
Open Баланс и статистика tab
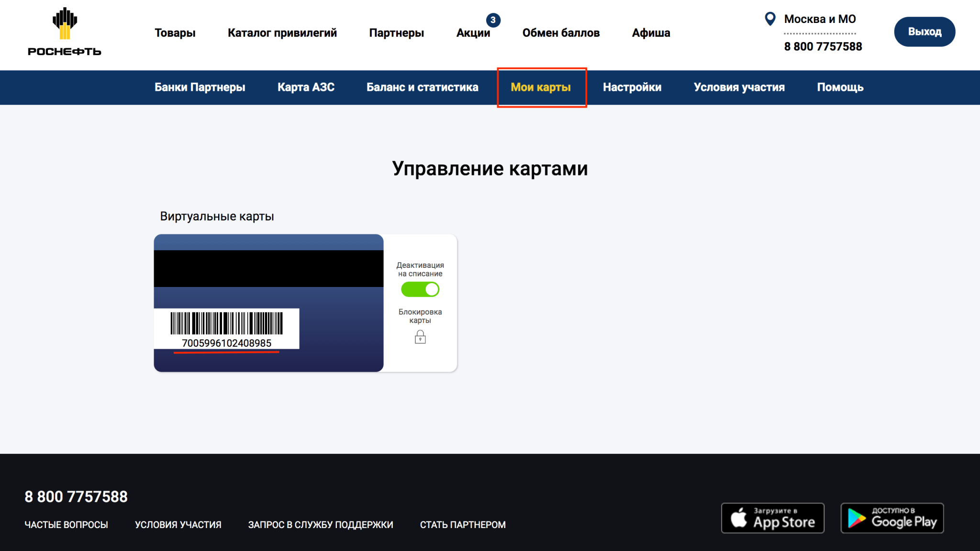click(x=423, y=87)
